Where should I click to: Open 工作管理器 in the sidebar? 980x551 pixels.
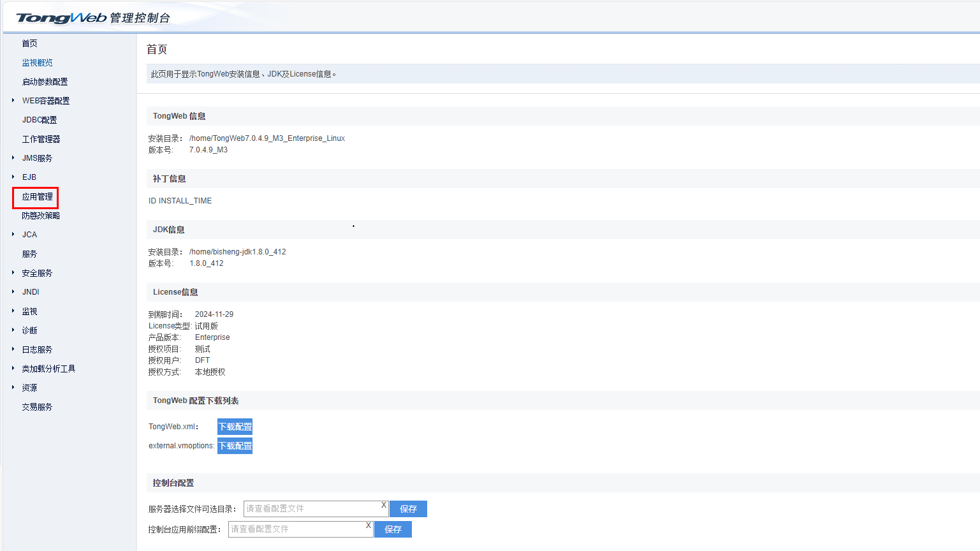[x=41, y=139]
